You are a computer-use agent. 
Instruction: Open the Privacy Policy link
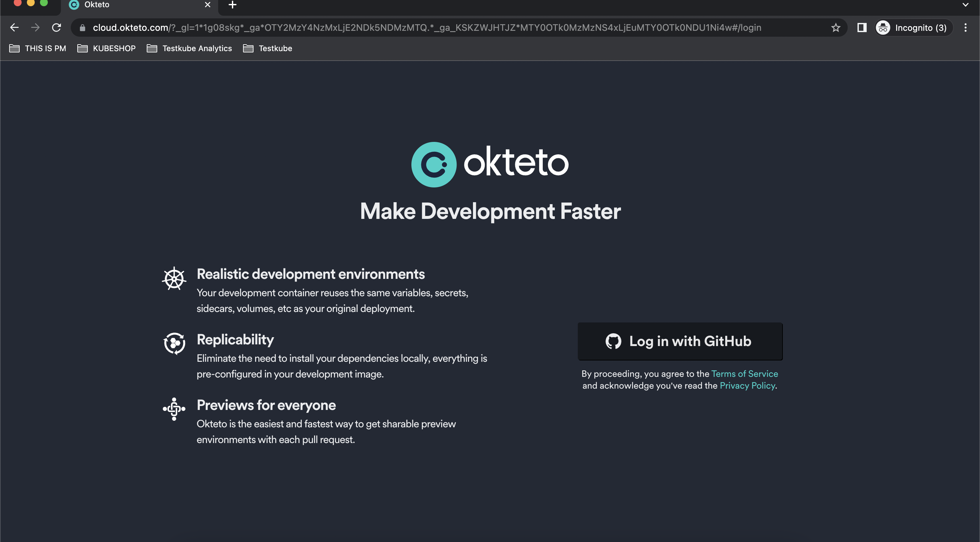[x=747, y=386]
